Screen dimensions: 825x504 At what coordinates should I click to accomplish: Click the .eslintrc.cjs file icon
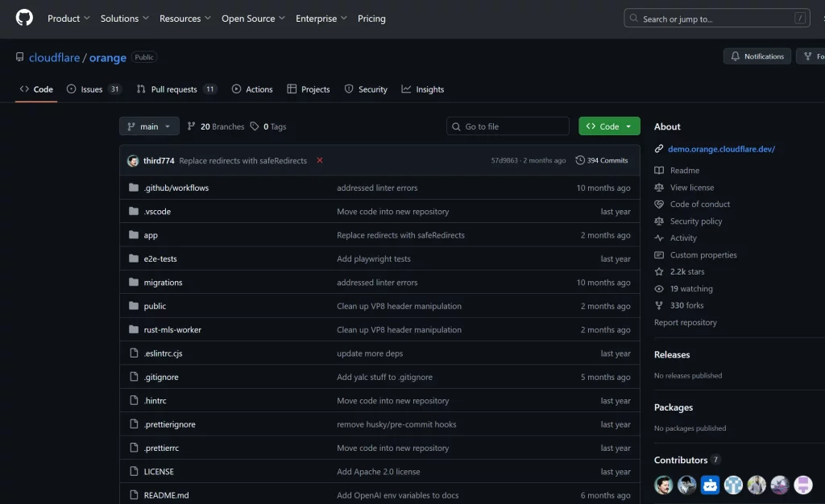[134, 353]
